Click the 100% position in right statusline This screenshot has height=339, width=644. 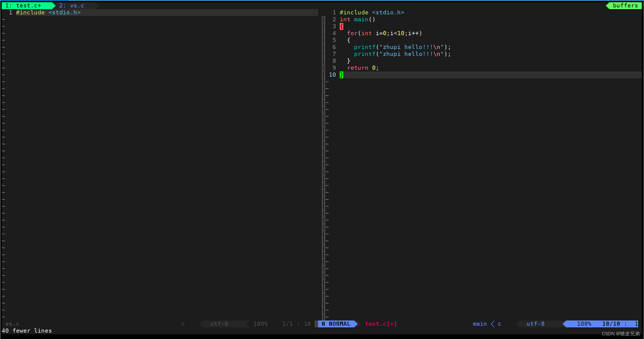(584, 324)
